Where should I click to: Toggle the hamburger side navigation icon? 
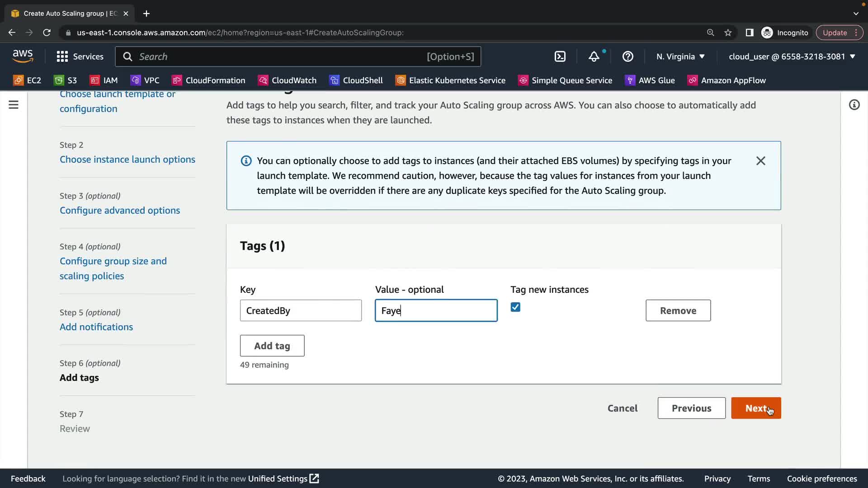click(x=14, y=105)
